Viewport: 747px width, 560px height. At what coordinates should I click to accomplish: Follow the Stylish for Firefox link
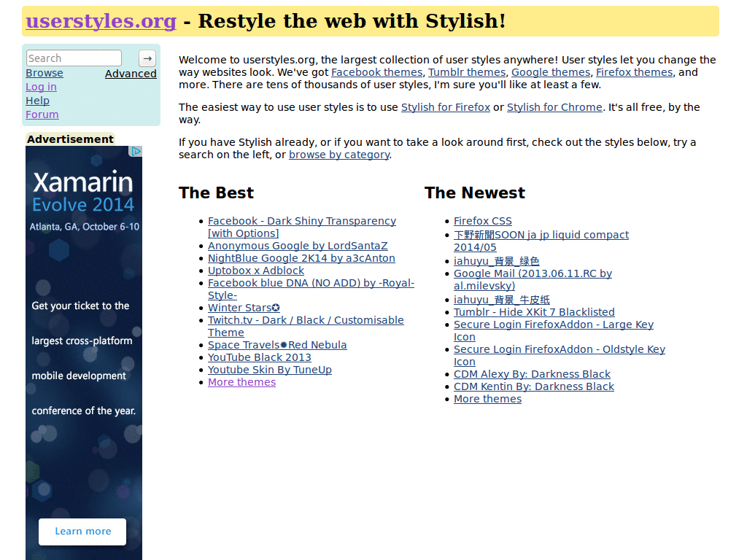pos(446,107)
